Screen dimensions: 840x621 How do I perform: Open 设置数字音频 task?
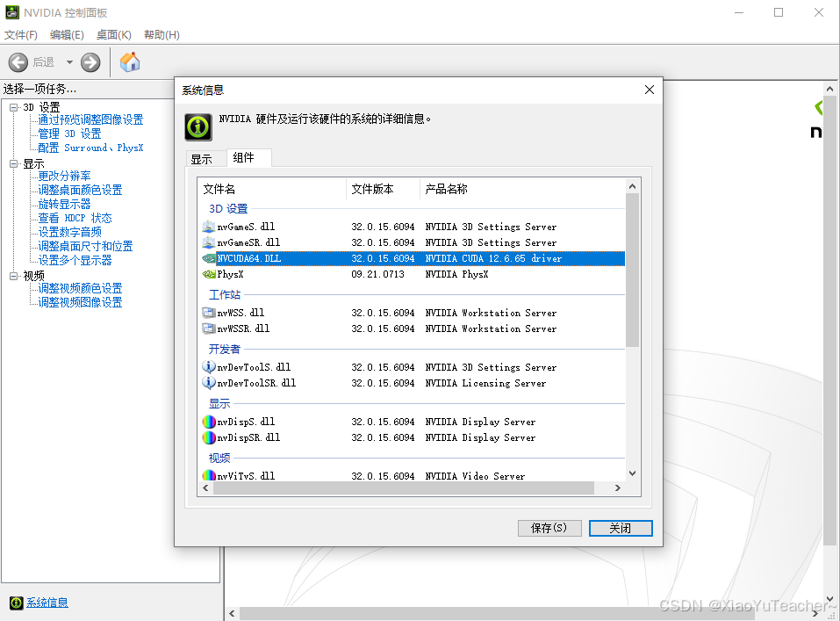click(69, 232)
